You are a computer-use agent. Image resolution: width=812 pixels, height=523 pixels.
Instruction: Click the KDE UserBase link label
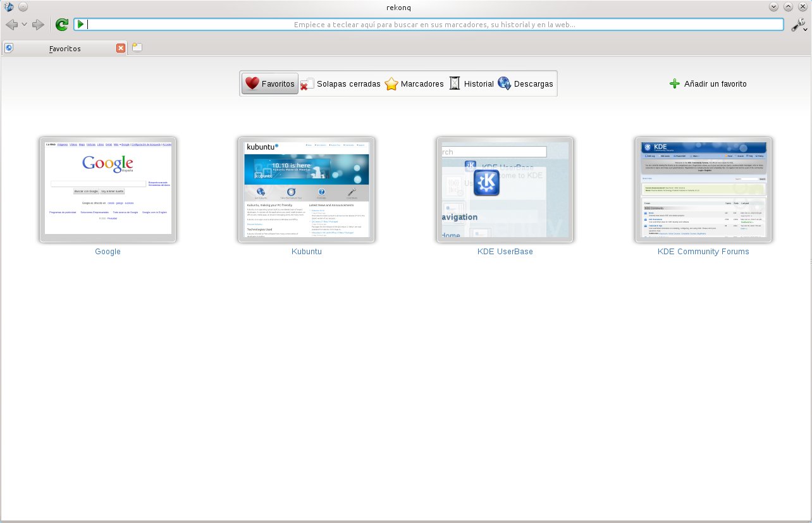[x=505, y=252]
